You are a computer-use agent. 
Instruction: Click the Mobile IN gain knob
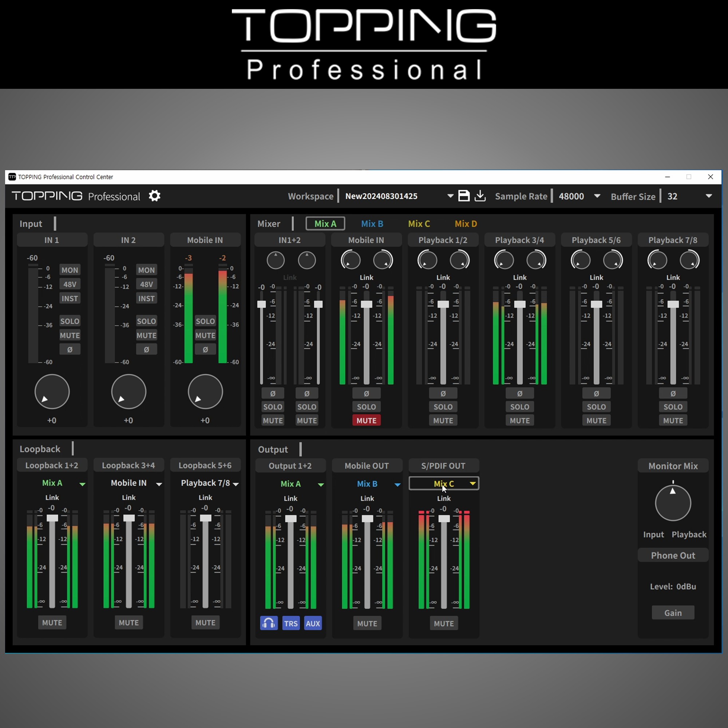click(x=205, y=392)
